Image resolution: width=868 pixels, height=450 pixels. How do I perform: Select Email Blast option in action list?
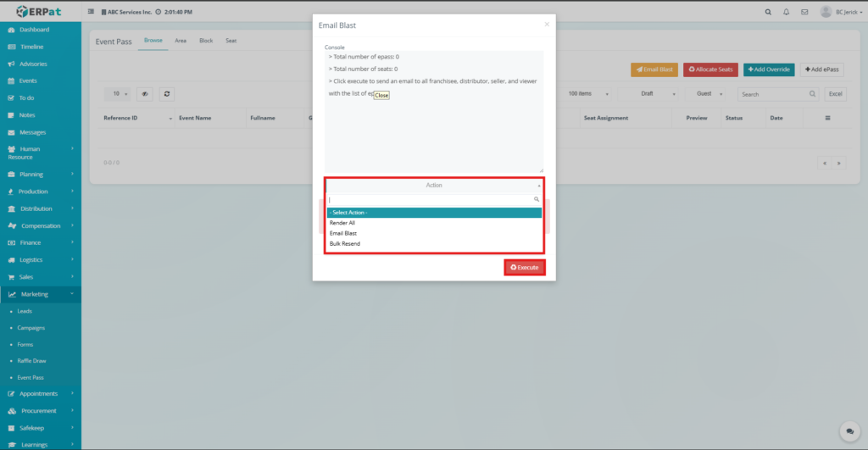(343, 233)
